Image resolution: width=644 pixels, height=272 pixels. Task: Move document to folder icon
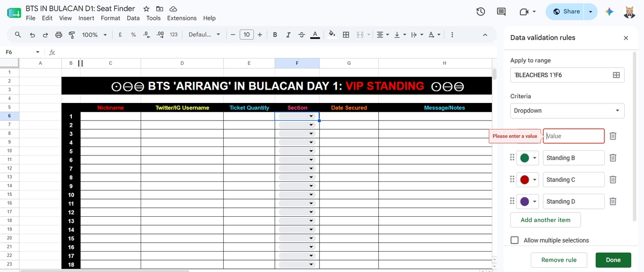point(159,9)
